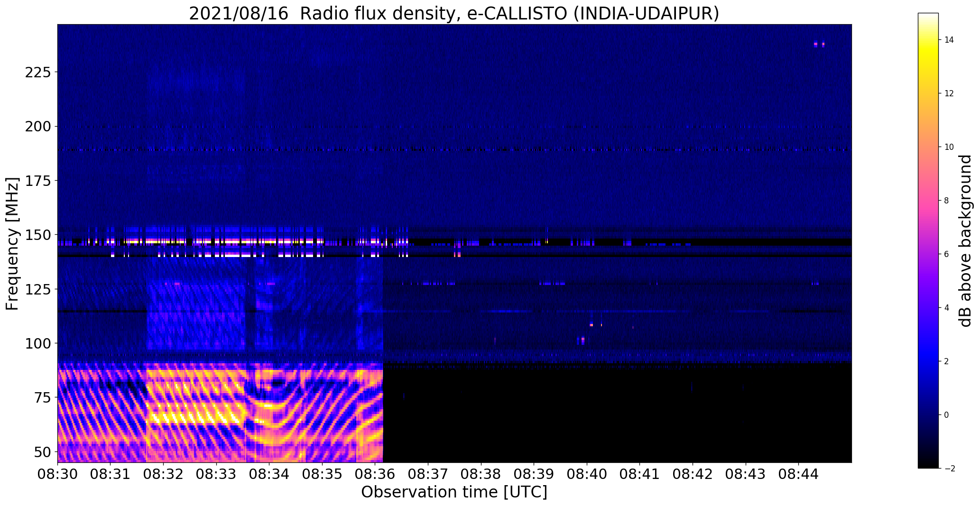Click the 175 frequency tick label
This screenshot has width=980, height=506.
point(38,181)
